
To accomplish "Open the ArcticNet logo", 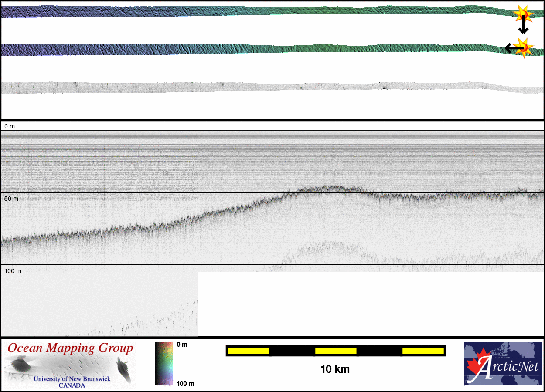I will [502, 364].
